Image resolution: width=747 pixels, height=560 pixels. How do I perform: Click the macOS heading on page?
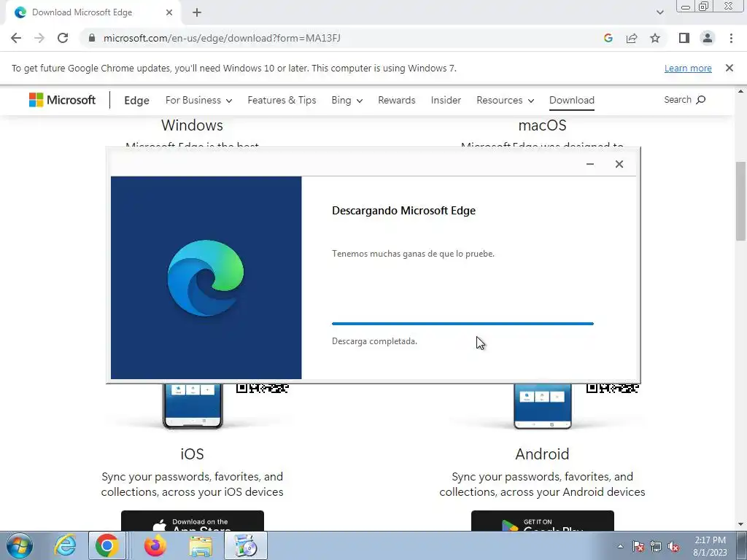[x=542, y=125]
